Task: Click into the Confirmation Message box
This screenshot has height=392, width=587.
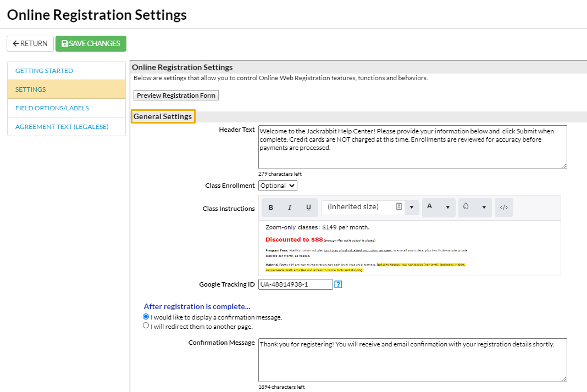Action: point(413,360)
